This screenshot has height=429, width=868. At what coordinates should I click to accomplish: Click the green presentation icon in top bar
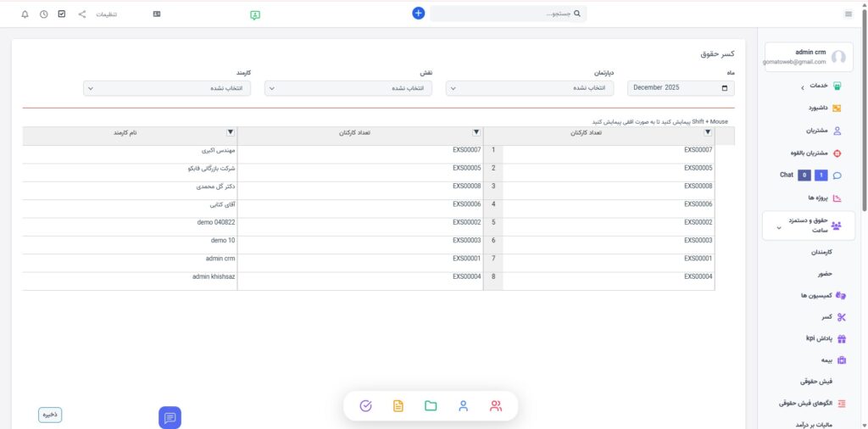pyautogui.click(x=254, y=15)
